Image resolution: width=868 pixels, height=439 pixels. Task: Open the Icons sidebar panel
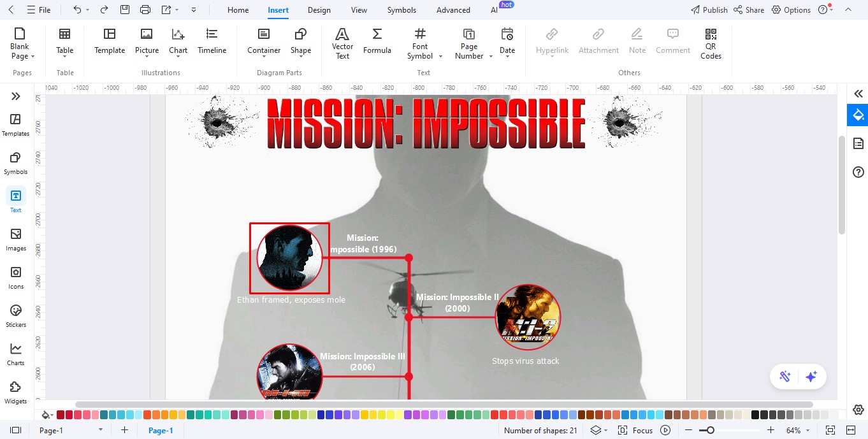pyautogui.click(x=16, y=278)
